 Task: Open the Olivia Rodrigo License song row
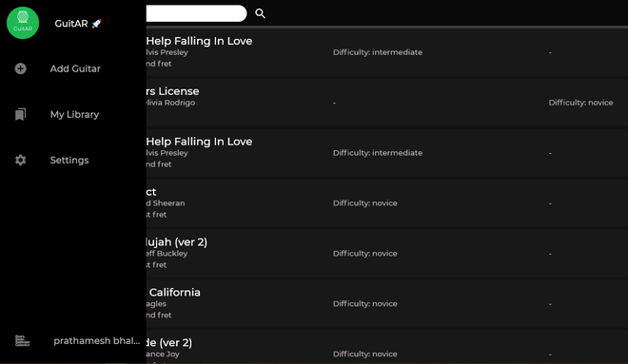pyautogui.click(x=387, y=103)
